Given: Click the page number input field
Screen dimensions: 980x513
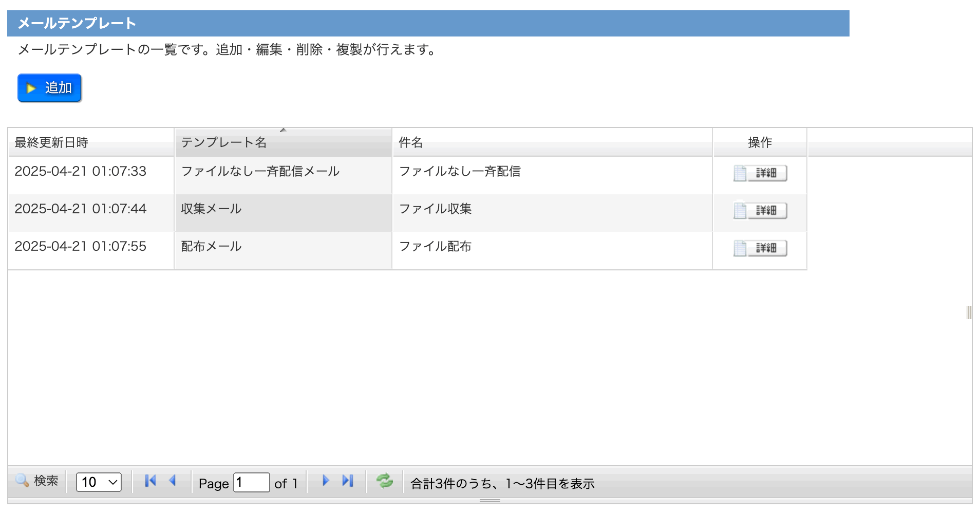Looking at the screenshot, I should [x=251, y=482].
